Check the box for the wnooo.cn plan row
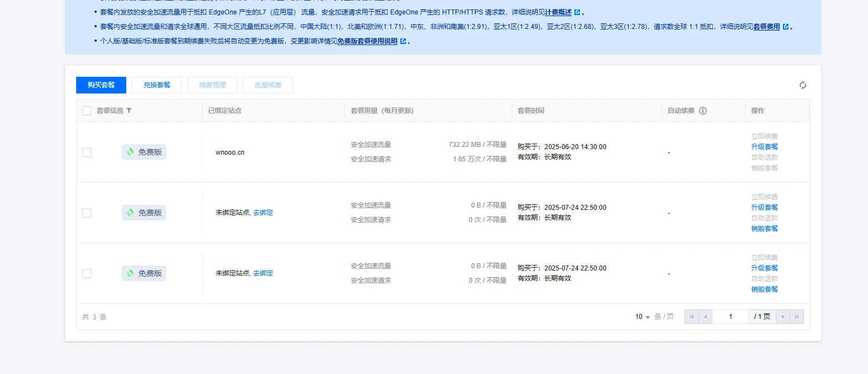Screen dimensions: 868x374 (87, 152)
